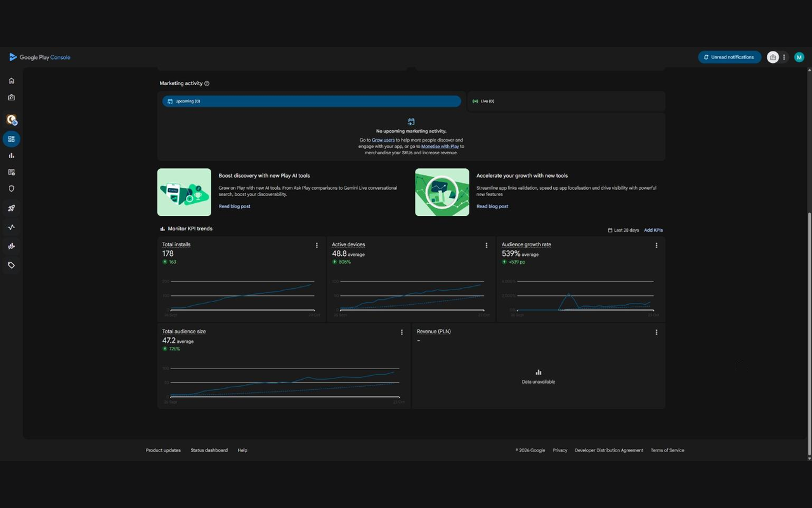Open the shield Policy sidebar icon
Image resolution: width=812 pixels, height=508 pixels.
[x=11, y=189]
